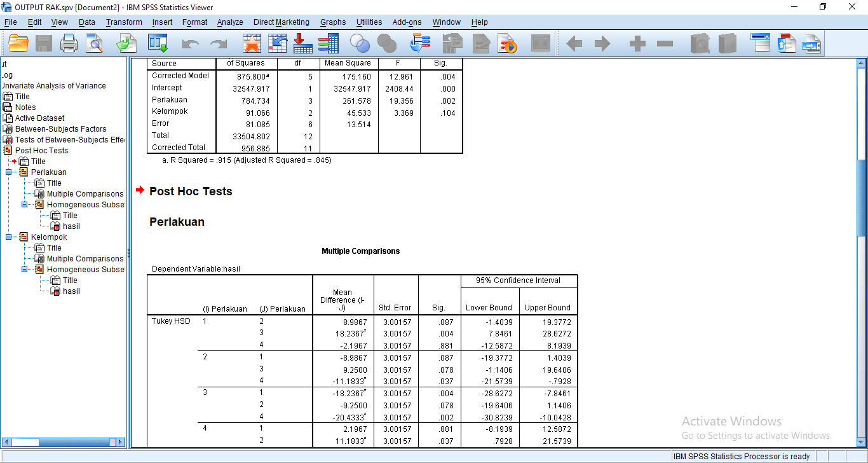
Task: Open the Graphs menu
Action: click(333, 22)
